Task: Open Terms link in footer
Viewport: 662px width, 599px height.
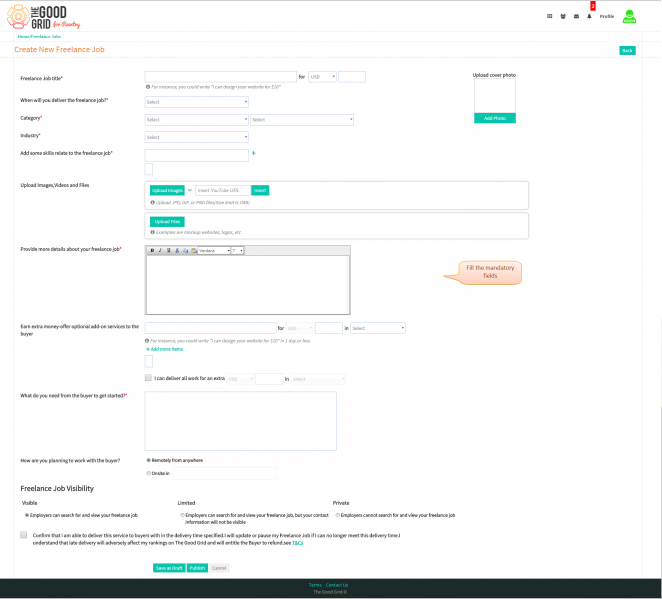Action: click(315, 585)
